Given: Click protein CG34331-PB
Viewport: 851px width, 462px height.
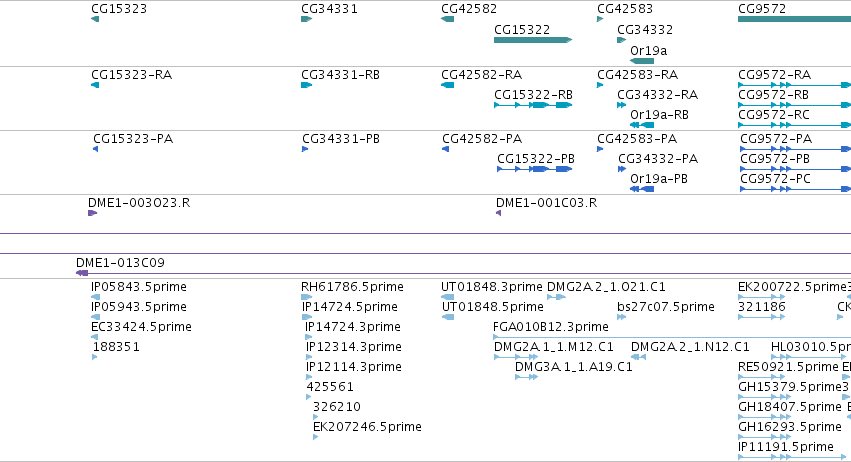Looking at the screenshot, I should [x=341, y=139].
